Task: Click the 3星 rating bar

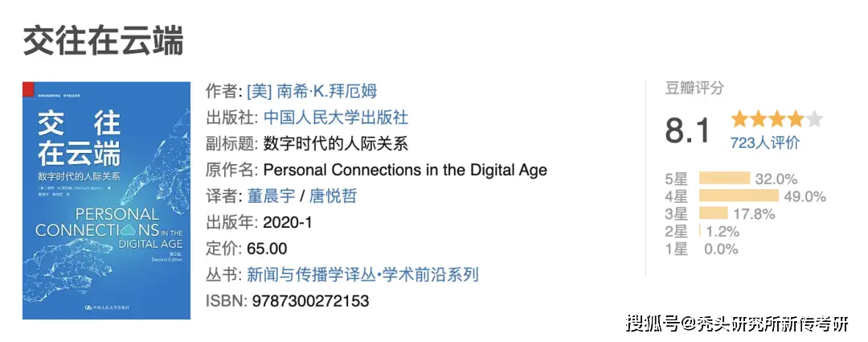Action: [x=714, y=213]
